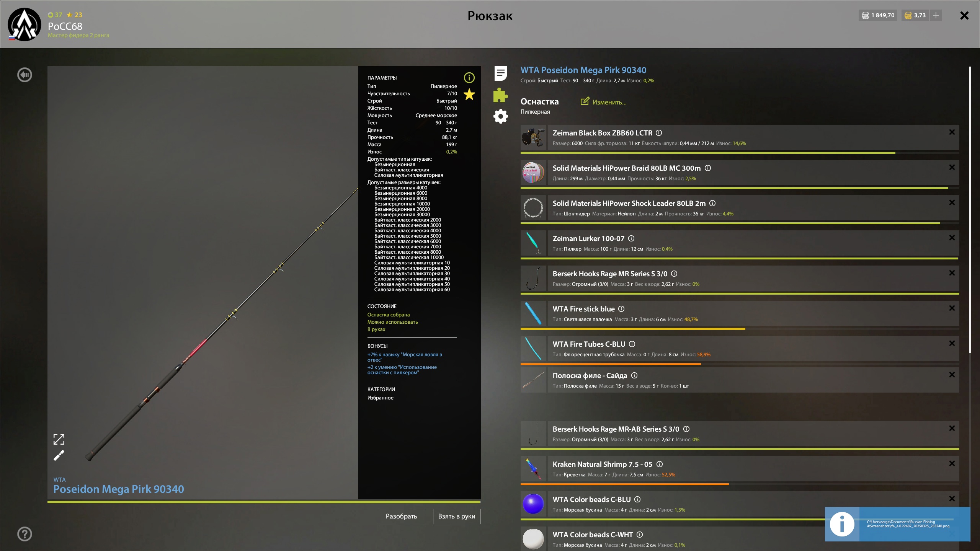Open info for Zeiman Lurker 100-07
Viewport: 980px width, 551px height.
[x=632, y=238]
